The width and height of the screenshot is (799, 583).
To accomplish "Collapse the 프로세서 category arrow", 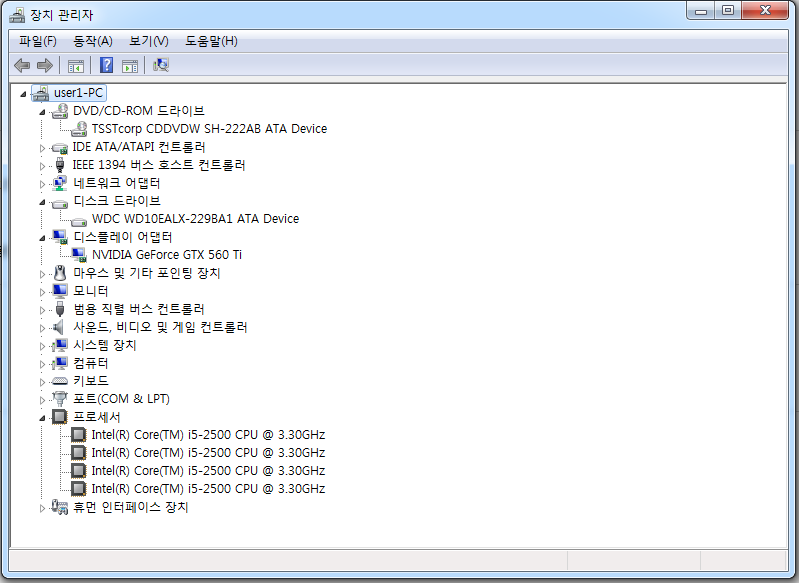I will point(42,417).
